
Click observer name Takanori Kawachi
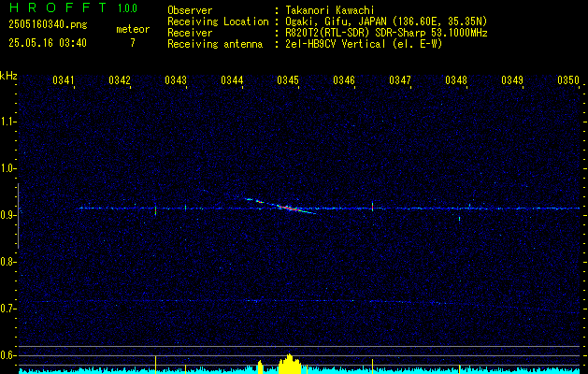coord(330,10)
